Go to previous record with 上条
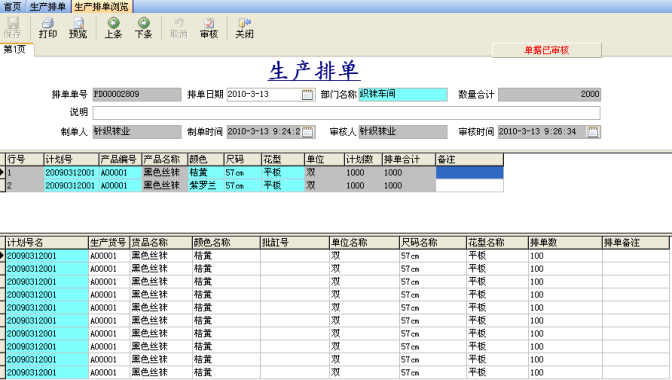This screenshot has height=380, width=672. 113,28
